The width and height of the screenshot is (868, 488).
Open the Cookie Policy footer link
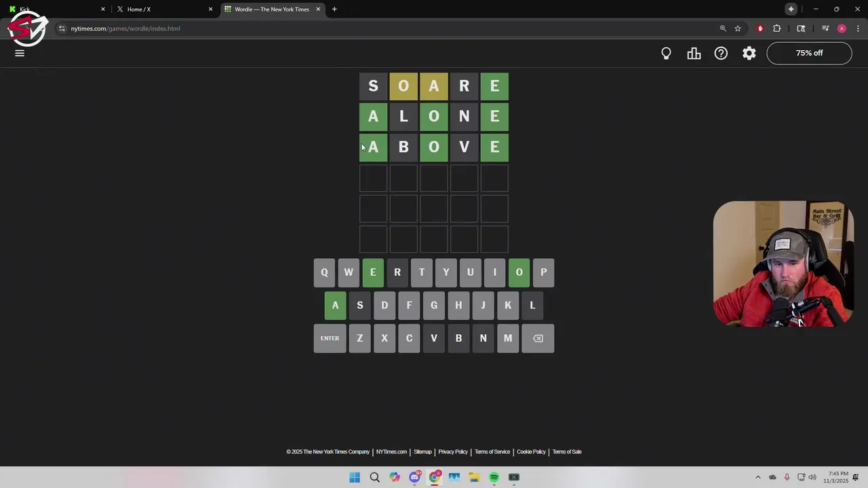click(x=531, y=452)
